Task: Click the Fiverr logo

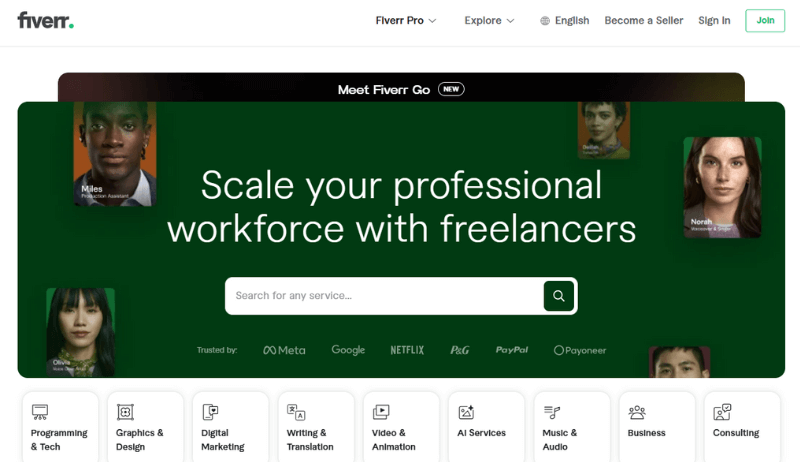Action: (x=45, y=20)
